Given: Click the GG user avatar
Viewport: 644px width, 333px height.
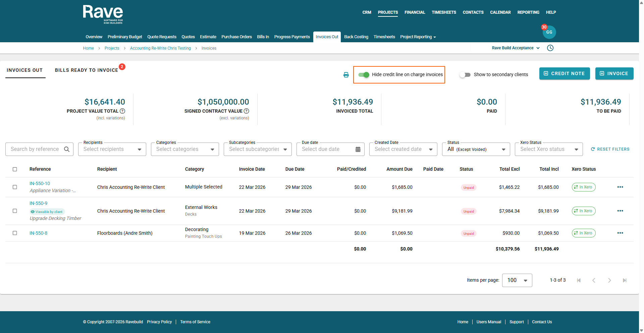Looking at the screenshot, I should [x=549, y=32].
